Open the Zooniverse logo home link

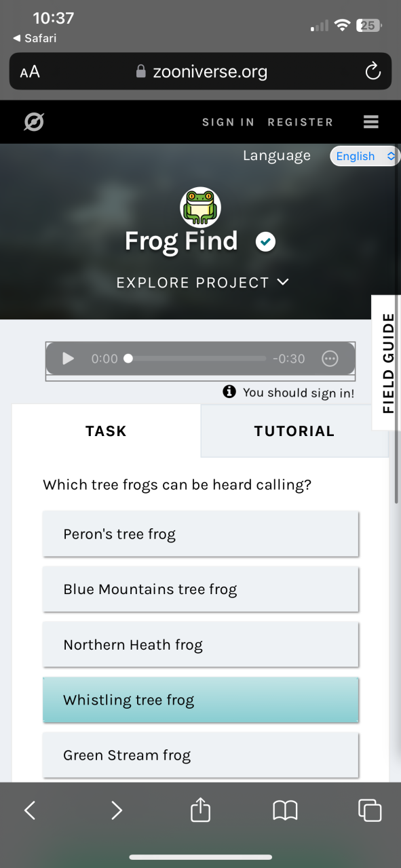point(34,122)
